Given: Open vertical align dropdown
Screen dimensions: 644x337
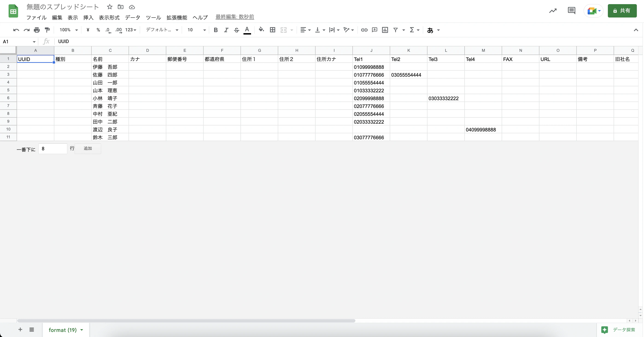Looking at the screenshot, I should tap(320, 30).
